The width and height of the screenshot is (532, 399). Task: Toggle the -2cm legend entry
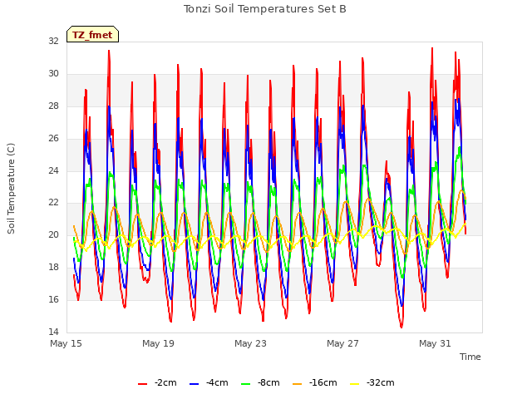tap(157, 383)
